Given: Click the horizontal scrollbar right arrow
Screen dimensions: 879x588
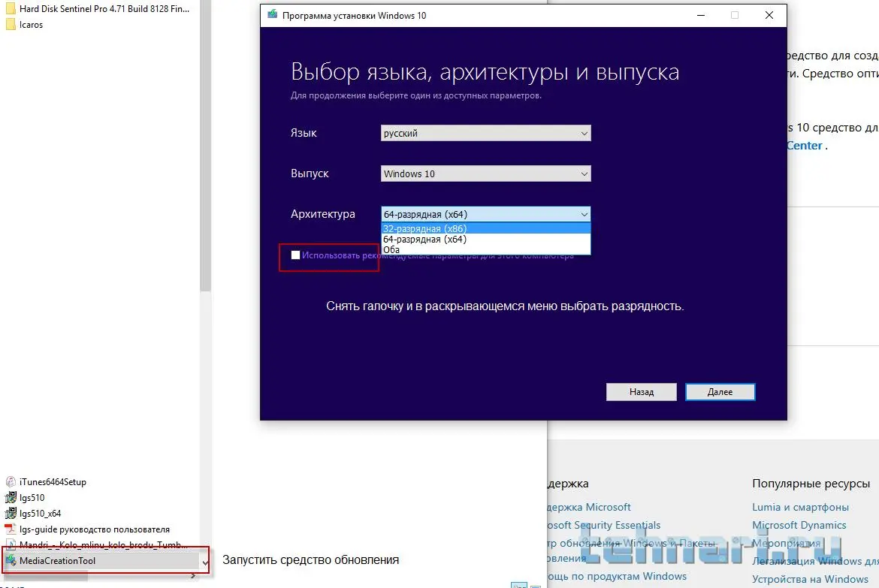Looking at the screenshot, I should [x=193, y=576].
